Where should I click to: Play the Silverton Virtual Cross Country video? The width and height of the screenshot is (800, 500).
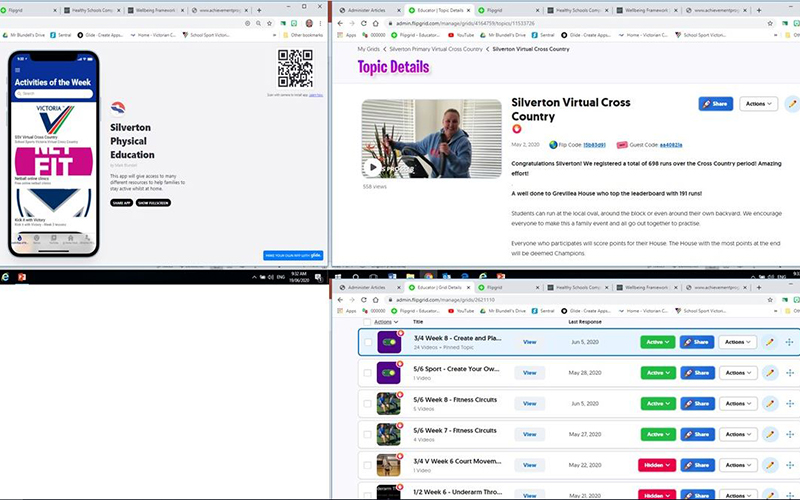[373, 167]
